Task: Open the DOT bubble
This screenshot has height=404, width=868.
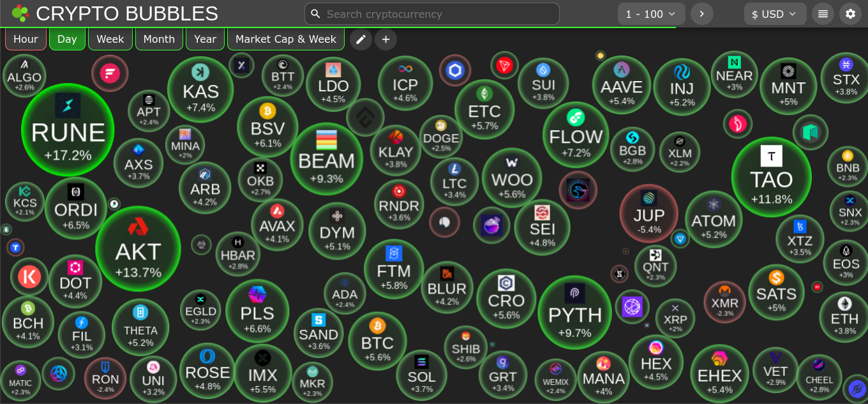Action: (75, 281)
